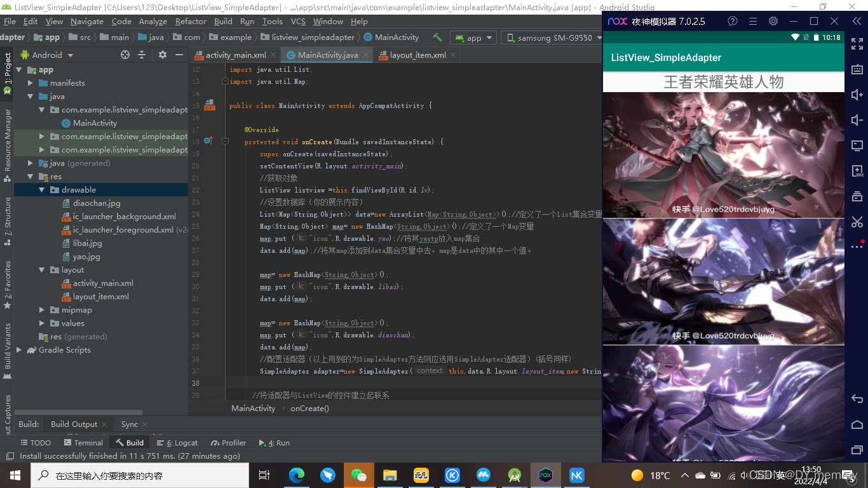Open Project panel gear settings

click(163, 55)
